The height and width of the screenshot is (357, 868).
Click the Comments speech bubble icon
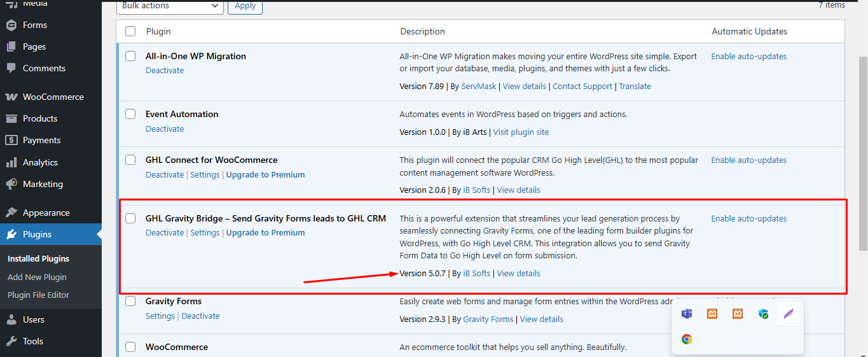click(x=11, y=68)
